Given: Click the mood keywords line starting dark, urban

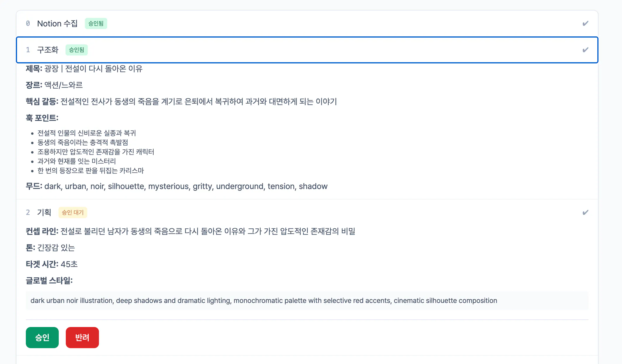Looking at the screenshot, I should click(x=186, y=186).
